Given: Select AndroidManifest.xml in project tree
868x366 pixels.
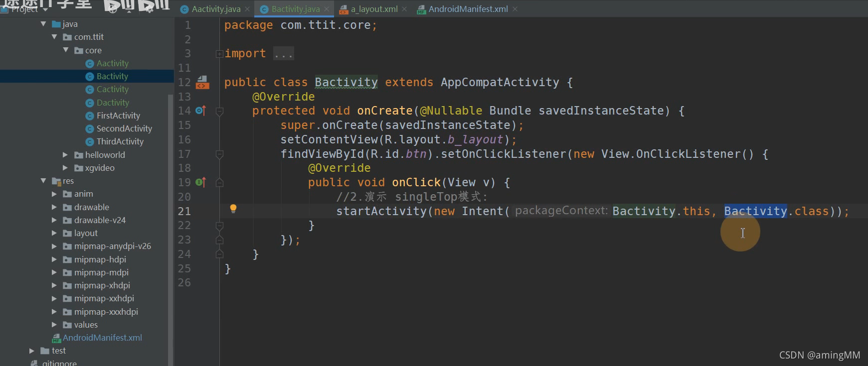Looking at the screenshot, I should pyautogui.click(x=102, y=338).
